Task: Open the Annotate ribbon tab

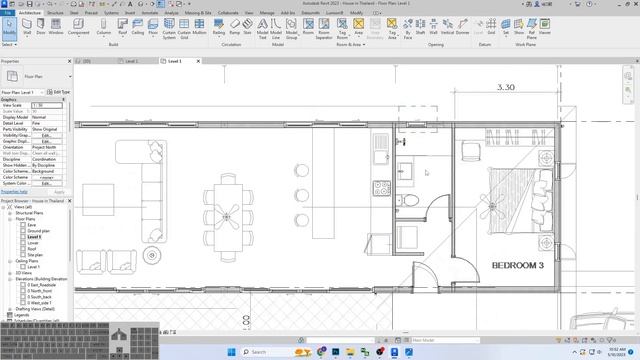Action: coord(149,13)
